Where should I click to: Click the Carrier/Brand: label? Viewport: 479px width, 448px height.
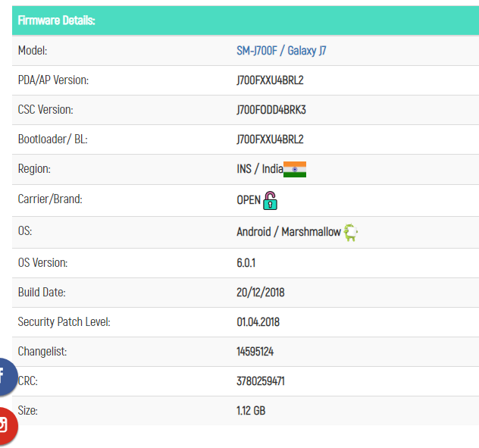click(x=50, y=199)
